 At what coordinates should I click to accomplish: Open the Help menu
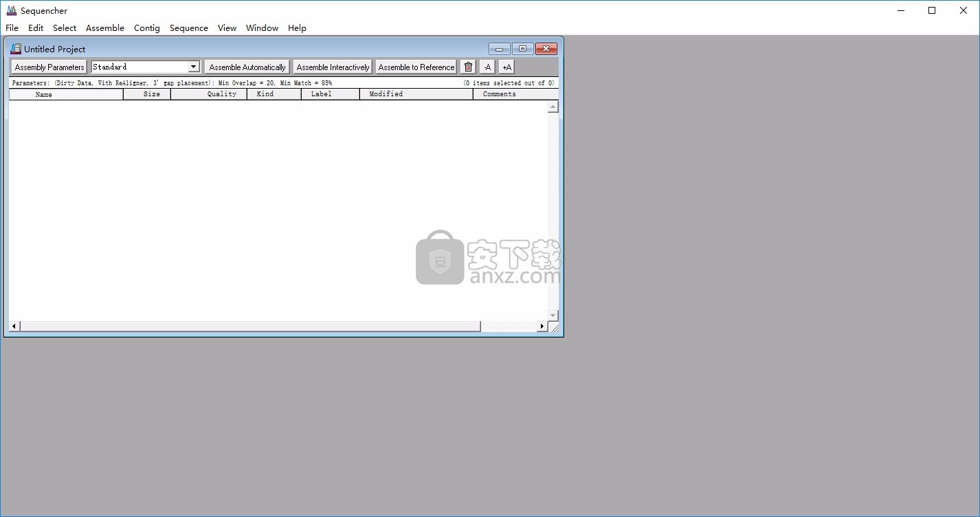pos(297,28)
